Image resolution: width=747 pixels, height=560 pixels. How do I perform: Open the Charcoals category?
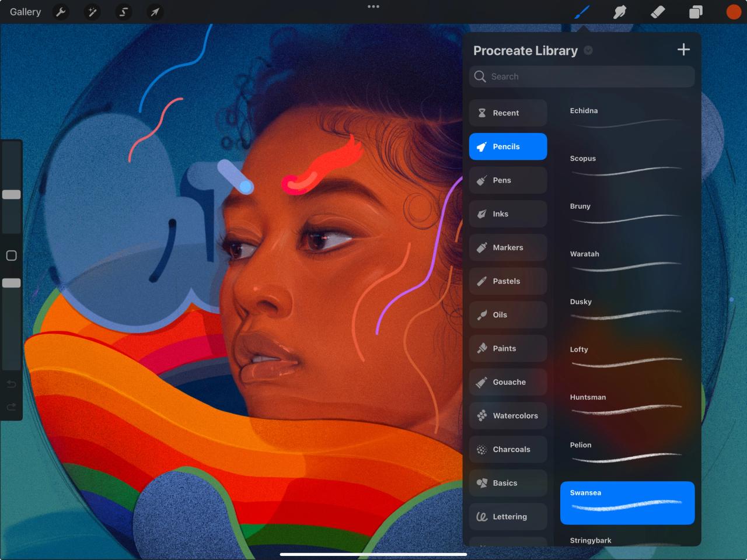tap(508, 449)
